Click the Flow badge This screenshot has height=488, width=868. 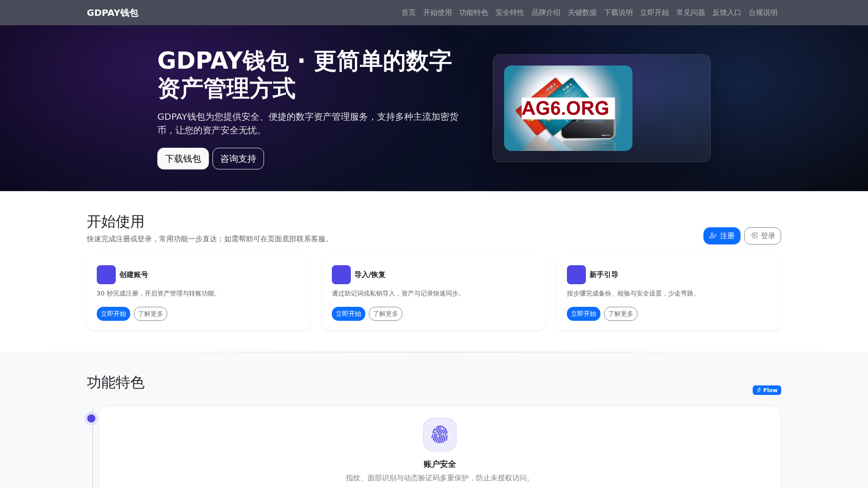tap(767, 390)
